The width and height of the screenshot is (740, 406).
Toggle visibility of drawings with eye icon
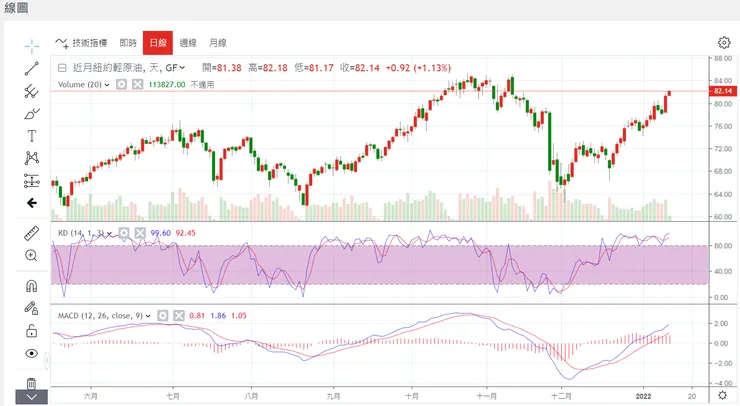(x=31, y=354)
